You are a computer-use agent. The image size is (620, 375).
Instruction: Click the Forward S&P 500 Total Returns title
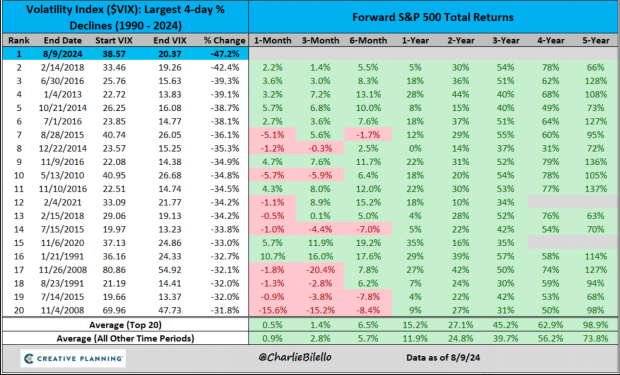[433, 17]
